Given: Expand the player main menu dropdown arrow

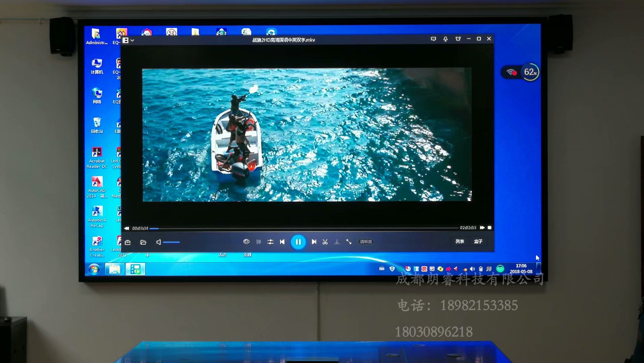Looking at the screenshot, I should pyautogui.click(x=133, y=41).
